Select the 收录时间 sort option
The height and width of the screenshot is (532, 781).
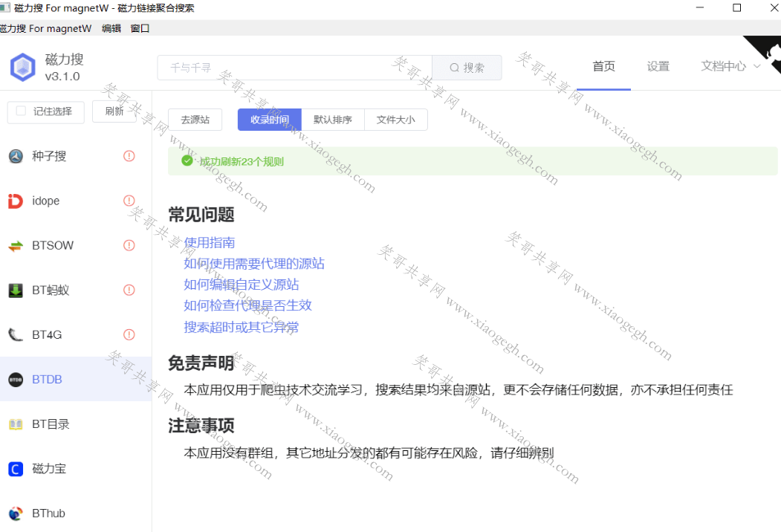pyautogui.click(x=270, y=120)
